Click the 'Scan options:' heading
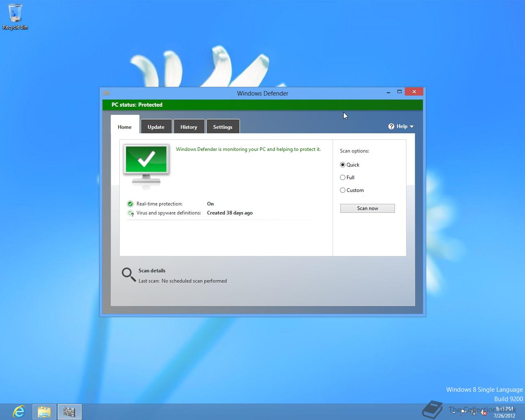 354,151
